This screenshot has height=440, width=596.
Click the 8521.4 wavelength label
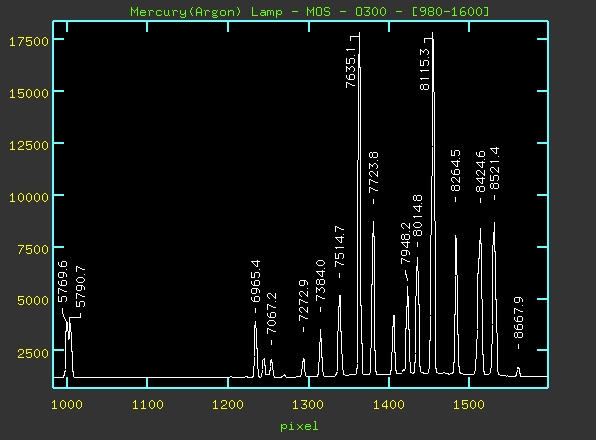(494, 168)
